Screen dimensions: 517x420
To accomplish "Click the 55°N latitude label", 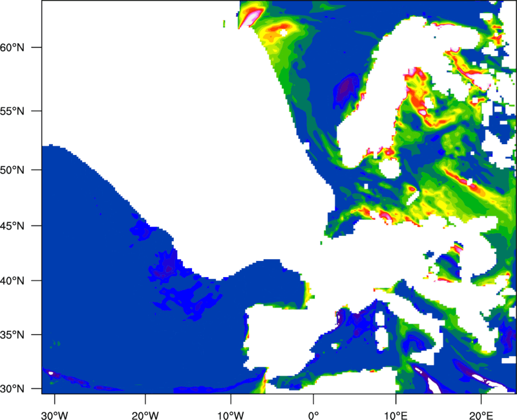I will coord(12,111).
